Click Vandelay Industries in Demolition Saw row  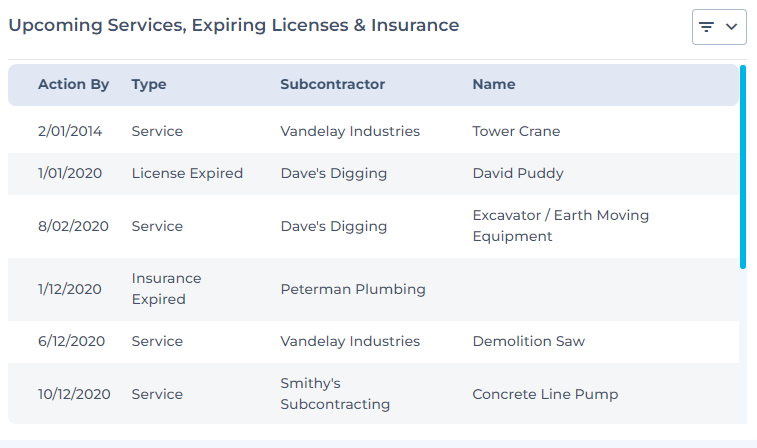point(350,341)
